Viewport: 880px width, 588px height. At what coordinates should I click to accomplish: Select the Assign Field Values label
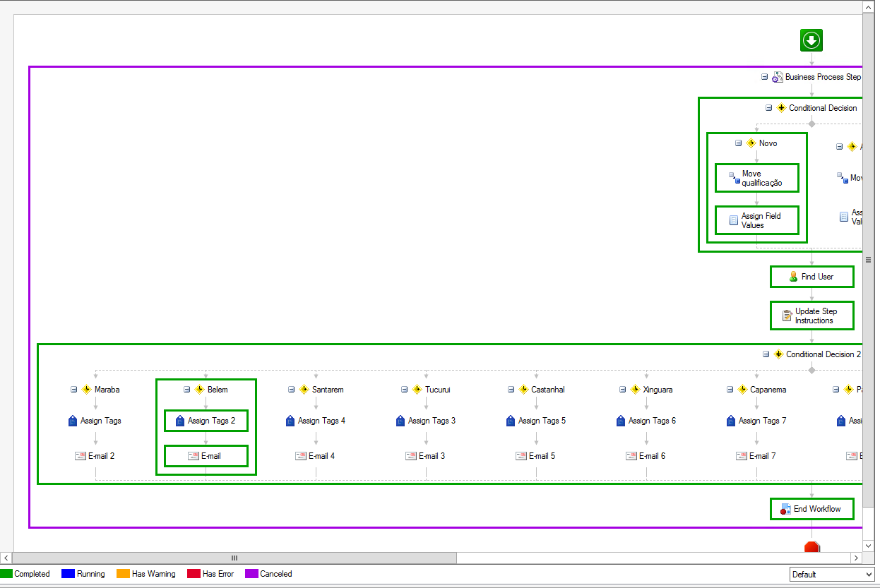click(x=761, y=220)
